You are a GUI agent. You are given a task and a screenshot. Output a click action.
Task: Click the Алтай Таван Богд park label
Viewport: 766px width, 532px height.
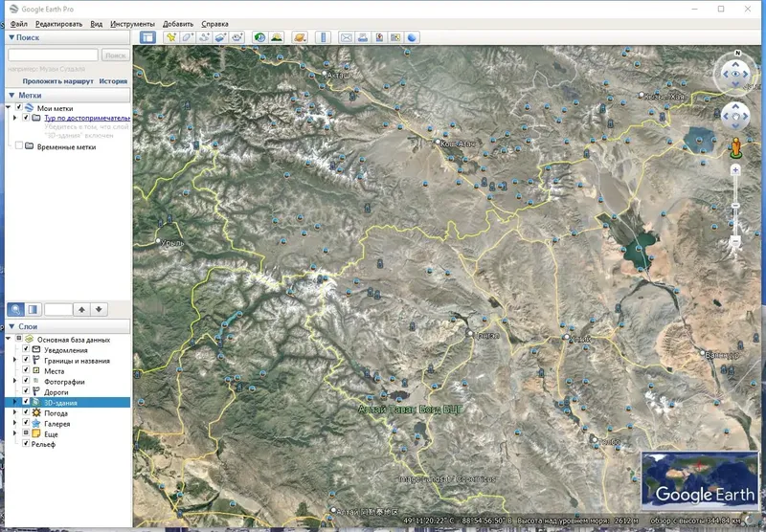coord(410,410)
